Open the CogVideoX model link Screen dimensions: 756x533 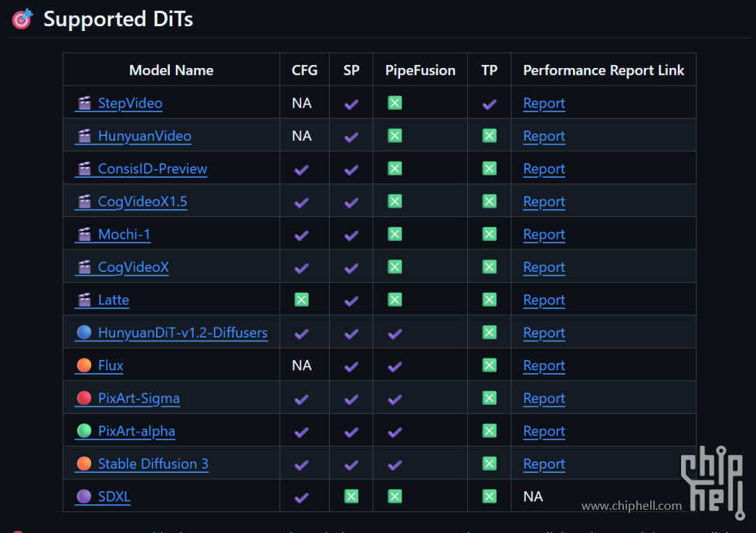point(122,267)
